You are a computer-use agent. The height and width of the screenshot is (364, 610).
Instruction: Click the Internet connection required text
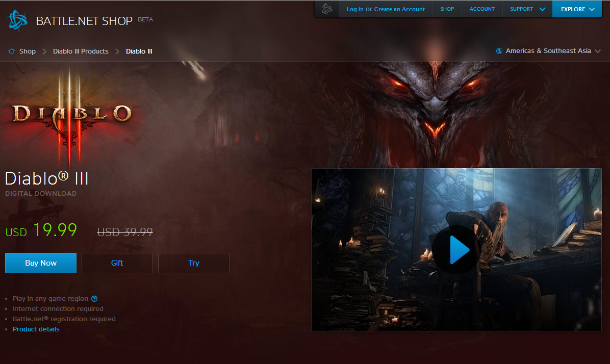[58, 309]
